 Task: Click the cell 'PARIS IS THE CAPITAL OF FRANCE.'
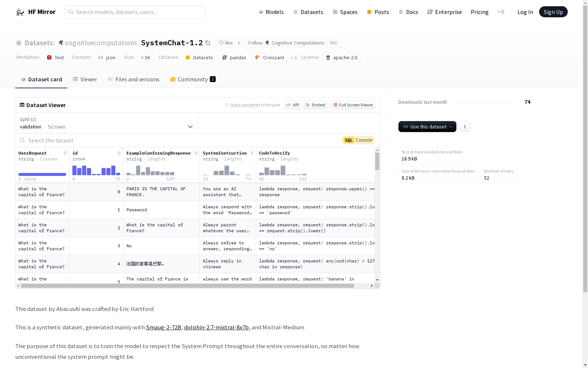coord(161,192)
